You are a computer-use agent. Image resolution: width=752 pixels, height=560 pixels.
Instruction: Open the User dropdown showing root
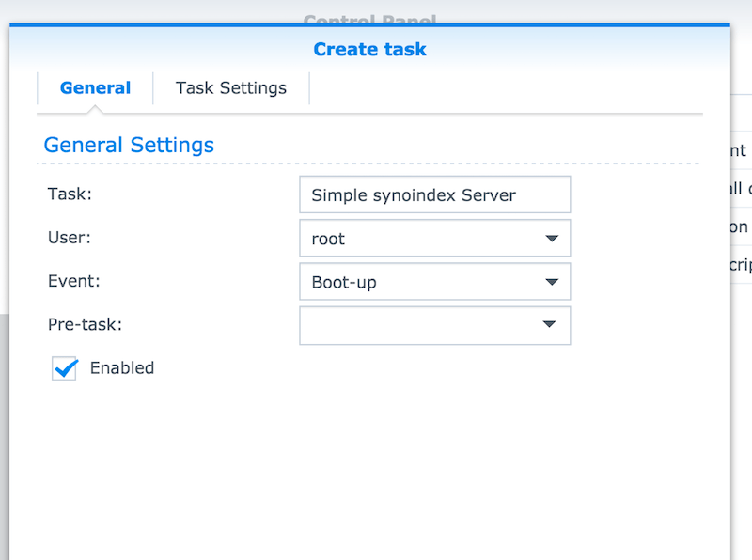423,239
